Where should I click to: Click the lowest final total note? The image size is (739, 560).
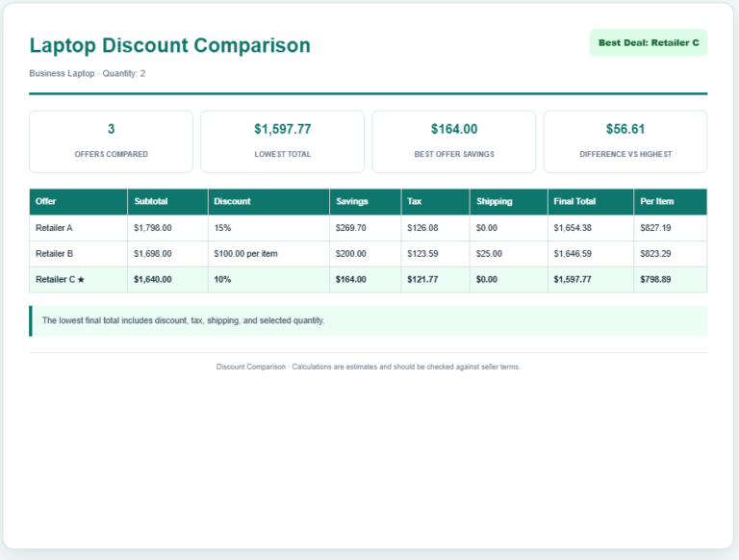[x=369, y=321]
